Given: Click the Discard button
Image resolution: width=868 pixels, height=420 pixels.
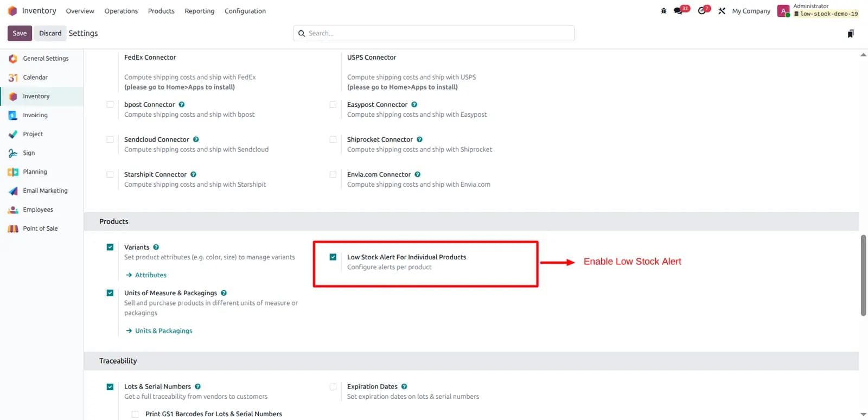Looking at the screenshot, I should pos(50,33).
